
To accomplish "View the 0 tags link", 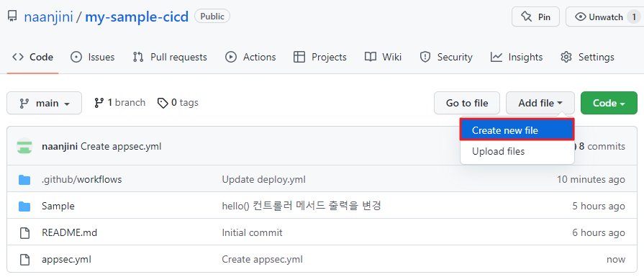I will 178,103.
